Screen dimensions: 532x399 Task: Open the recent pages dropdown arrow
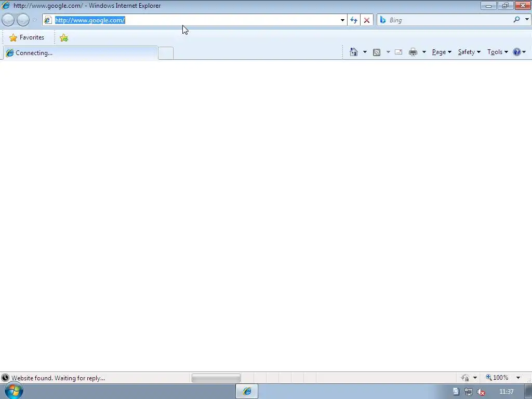click(35, 20)
